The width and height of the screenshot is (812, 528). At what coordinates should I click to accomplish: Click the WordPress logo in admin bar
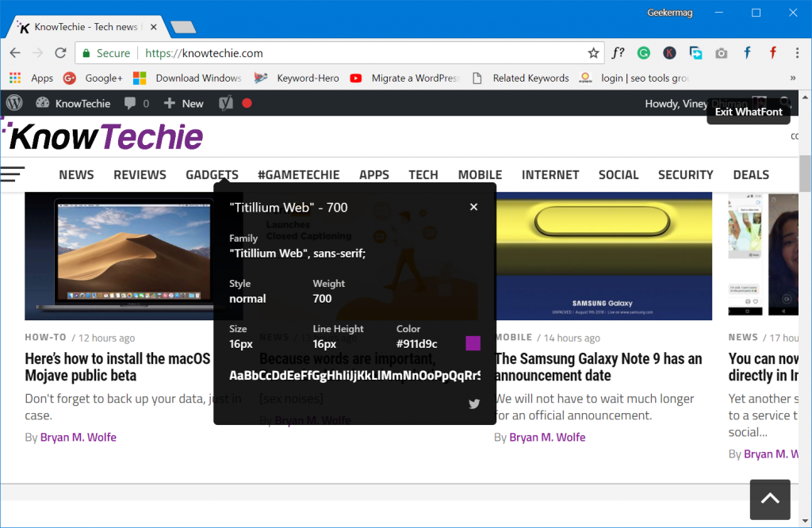click(x=14, y=103)
